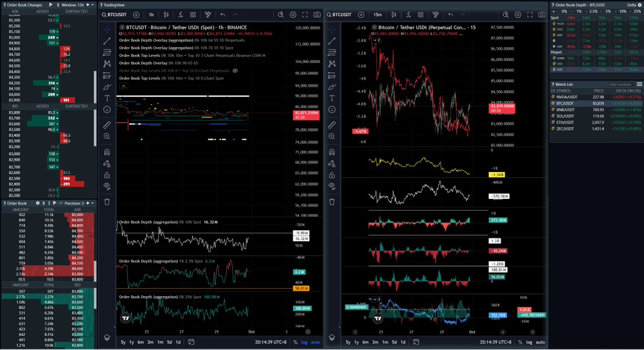Select the trend line tool in left chart
Screen dimensions: 644x350
(x=107, y=41)
